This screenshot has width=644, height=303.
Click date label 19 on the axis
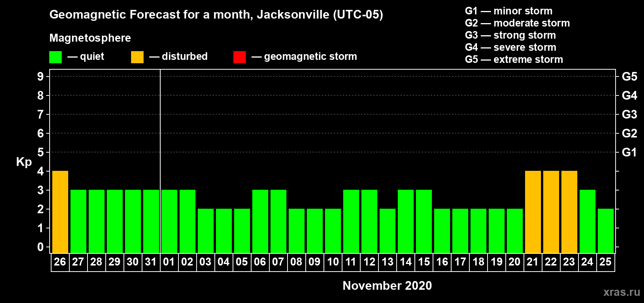tap(497, 262)
